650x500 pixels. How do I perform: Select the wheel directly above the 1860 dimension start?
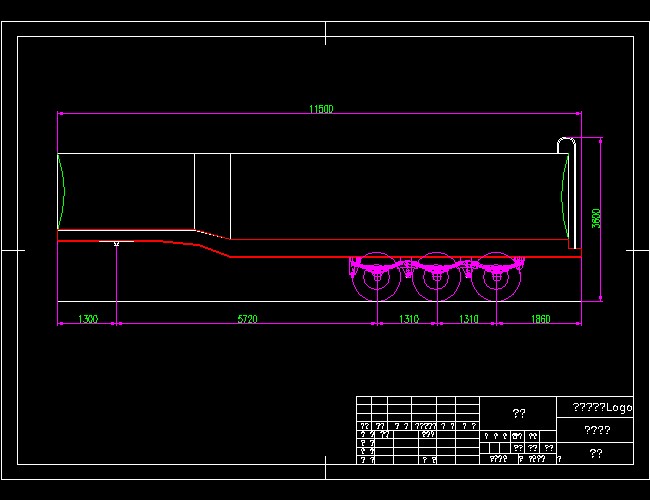tap(496, 277)
